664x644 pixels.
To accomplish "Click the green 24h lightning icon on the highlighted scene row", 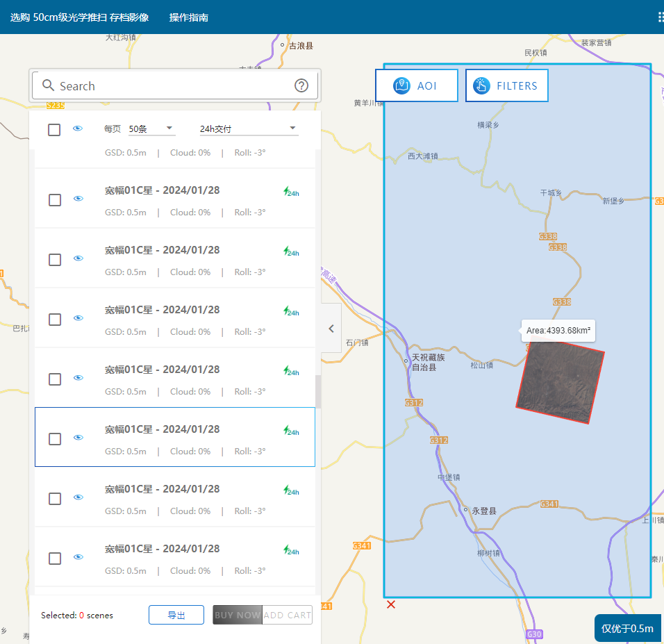I will point(291,431).
